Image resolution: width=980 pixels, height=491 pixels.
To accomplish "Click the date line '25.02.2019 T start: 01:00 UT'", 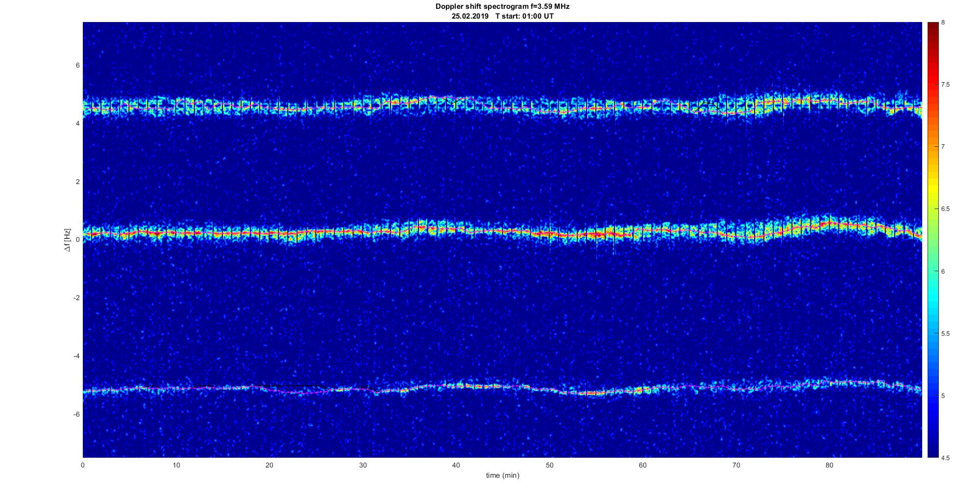I will (x=503, y=16).
